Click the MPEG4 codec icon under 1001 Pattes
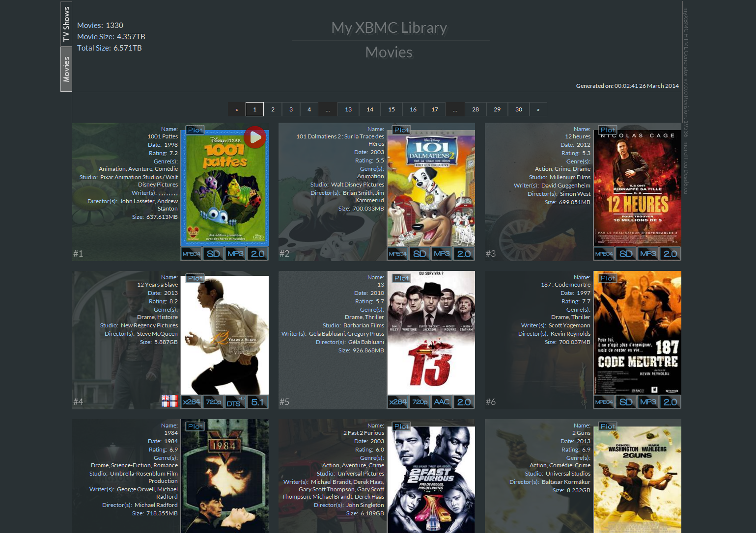This screenshot has height=533, width=756. [192, 254]
